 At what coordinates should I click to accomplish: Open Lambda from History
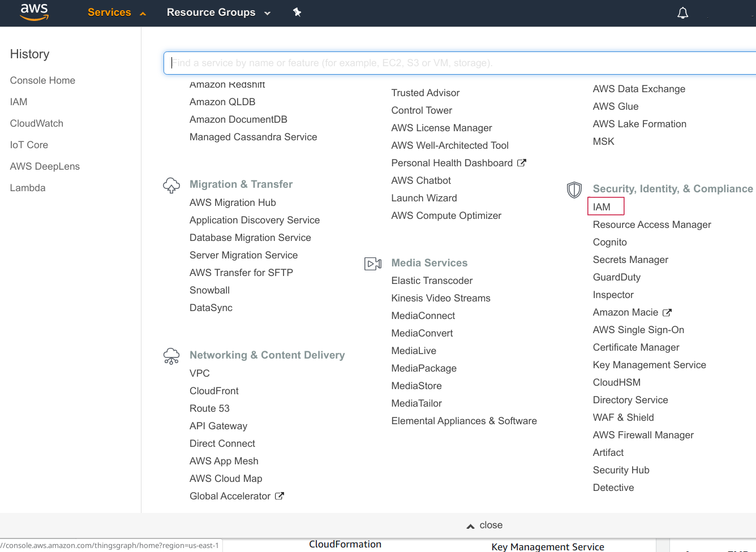coord(28,188)
